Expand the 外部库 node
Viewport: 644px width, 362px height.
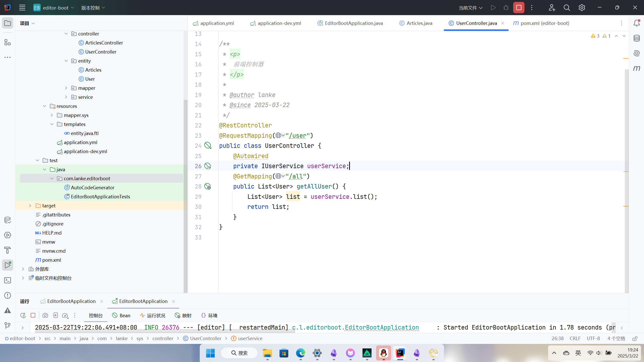tap(23, 269)
